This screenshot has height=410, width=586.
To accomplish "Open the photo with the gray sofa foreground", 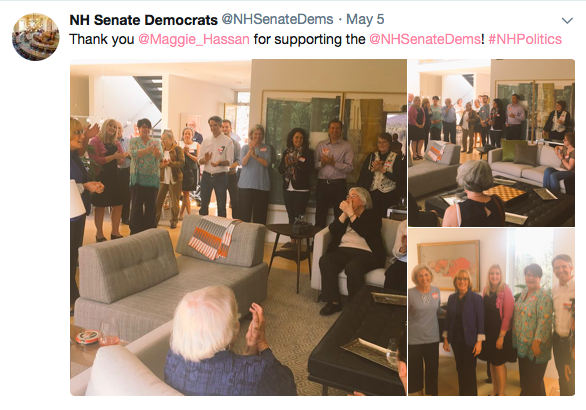I will [x=238, y=227].
